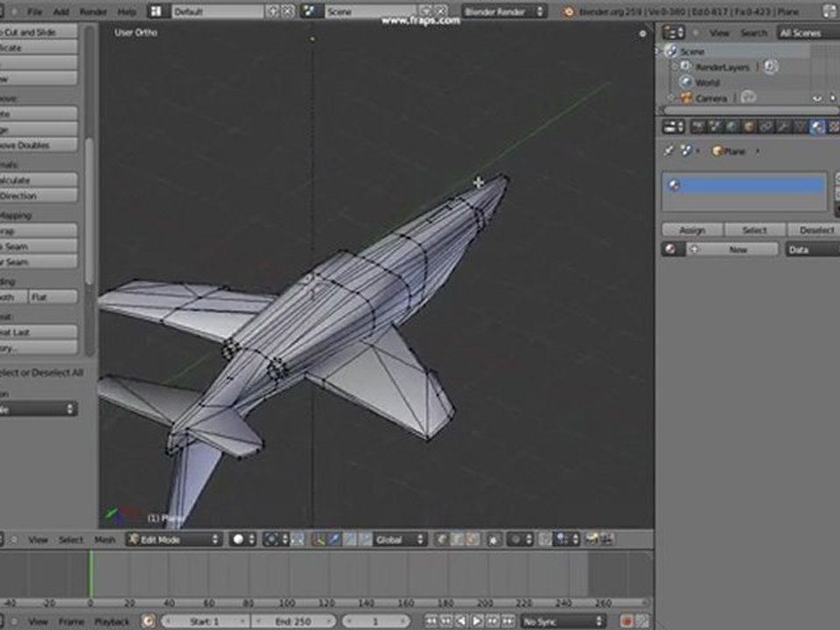The image size is (840, 630).
Task: Click the pin icon in Properties header
Action: pyautogui.click(x=668, y=151)
